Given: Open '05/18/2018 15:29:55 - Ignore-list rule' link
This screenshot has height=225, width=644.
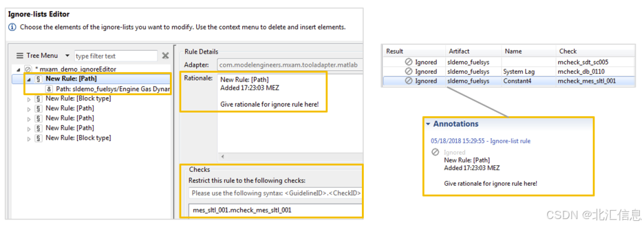Looking at the screenshot, I should (x=481, y=141).
